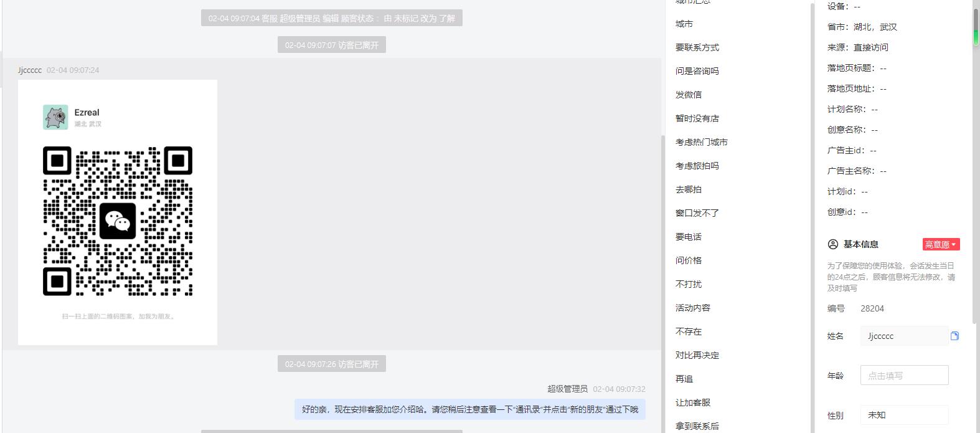Select quick reply 问是咨询吗
The width and height of the screenshot is (980, 433).
(x=697, y=71)
